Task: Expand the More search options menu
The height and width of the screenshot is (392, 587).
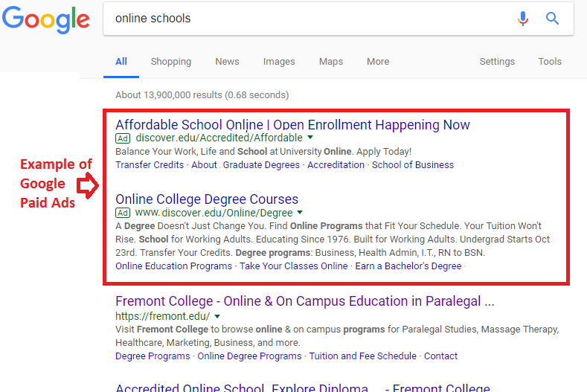Action: pos(378,62)
